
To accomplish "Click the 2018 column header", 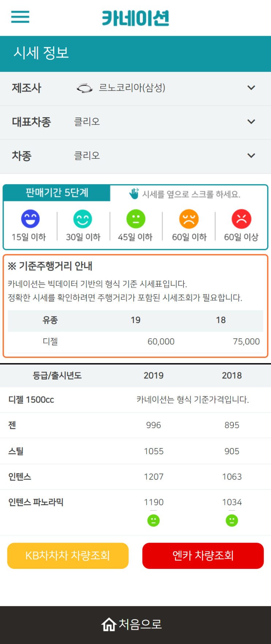I will click(x=232, y=375).
